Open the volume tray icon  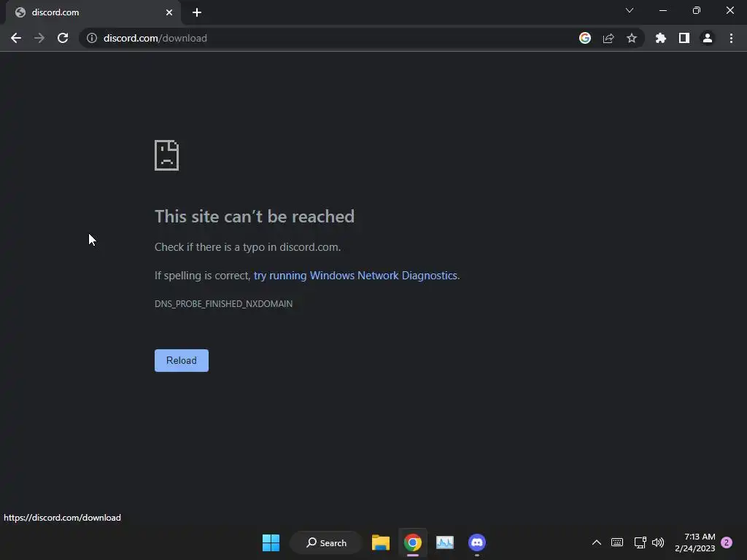(658, 542)
